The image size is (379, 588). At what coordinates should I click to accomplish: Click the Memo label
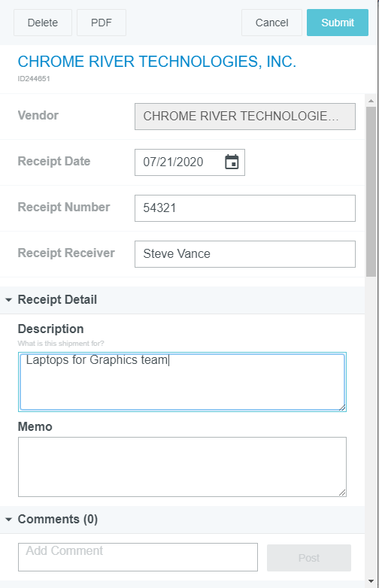tap(35, 427)
